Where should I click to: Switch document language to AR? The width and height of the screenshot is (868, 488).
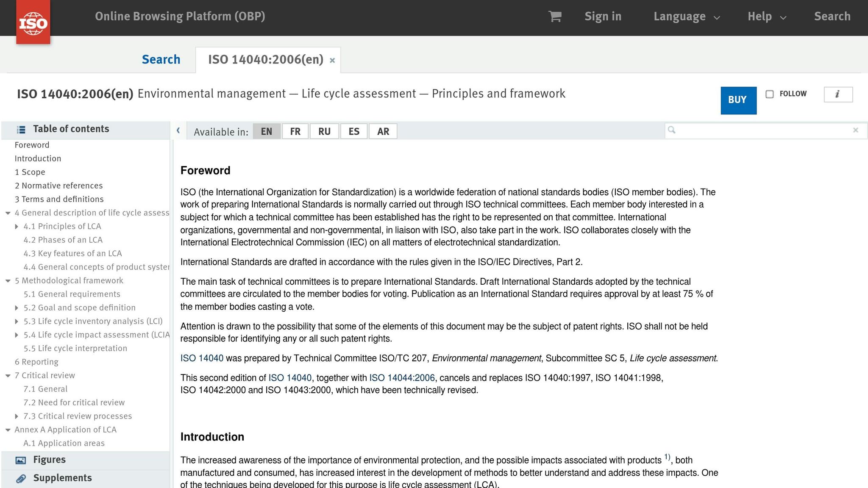(x=383, y=131)
